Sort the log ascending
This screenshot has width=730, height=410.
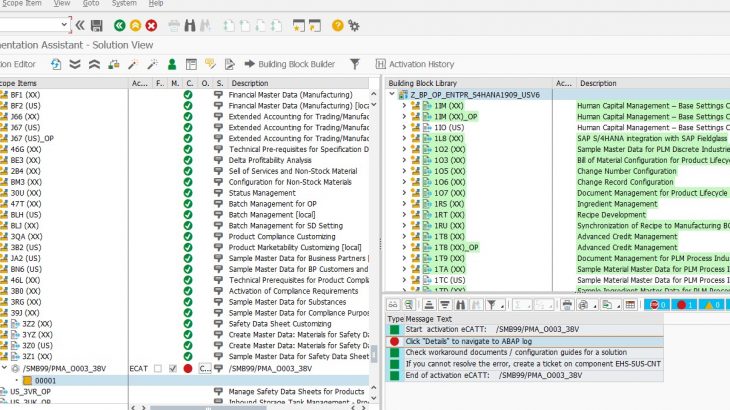(429, 305)
